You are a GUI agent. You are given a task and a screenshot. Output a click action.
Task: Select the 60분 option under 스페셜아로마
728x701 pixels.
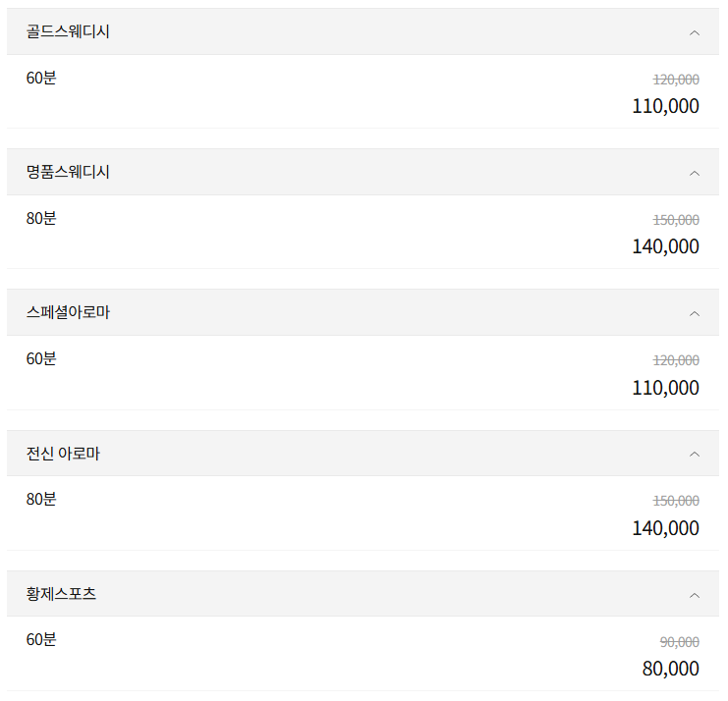pyautogui.click(x=41, y=358)
